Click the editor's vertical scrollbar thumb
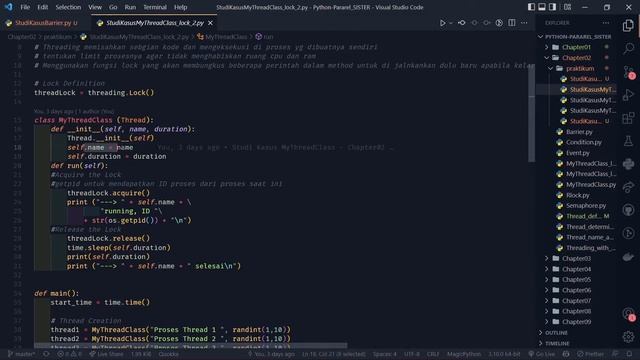Screen dimensions: 640x360 (531, 113)
